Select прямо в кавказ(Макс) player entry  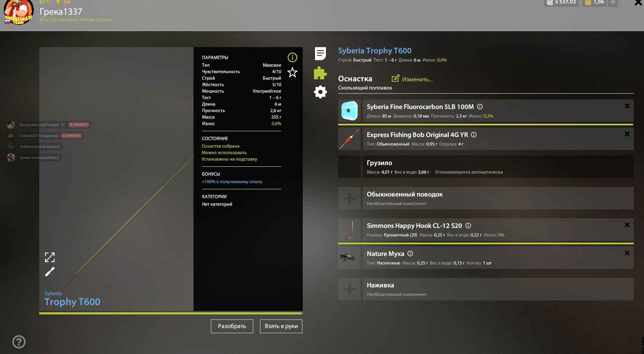coord(34,158)
